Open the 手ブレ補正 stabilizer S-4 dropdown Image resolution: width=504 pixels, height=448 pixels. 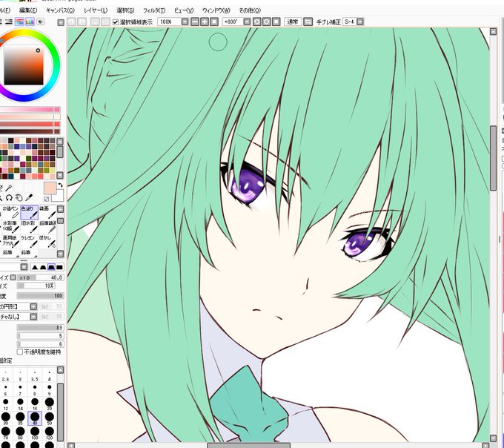(x=360, y=22)
